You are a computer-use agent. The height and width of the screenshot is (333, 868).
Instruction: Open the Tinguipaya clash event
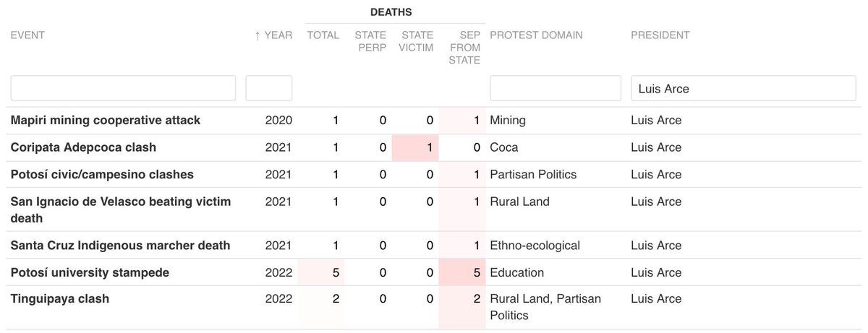60,299
